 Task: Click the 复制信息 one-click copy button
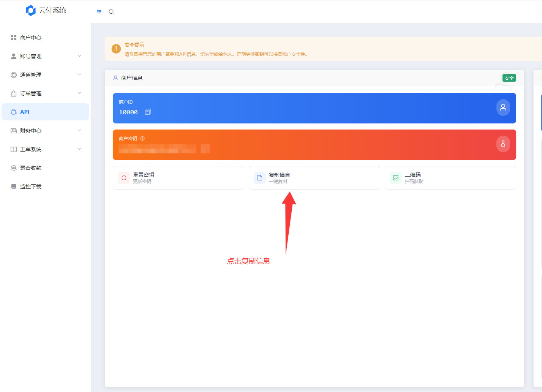click(x=314, y=178)
